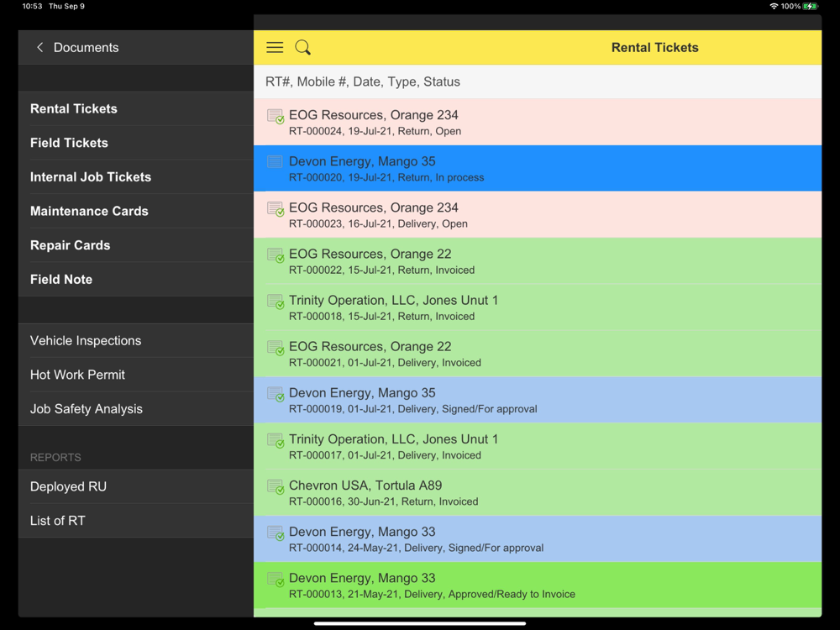Go back using the Documents chevron
840x630 pixels.
(x=39, y=47)
